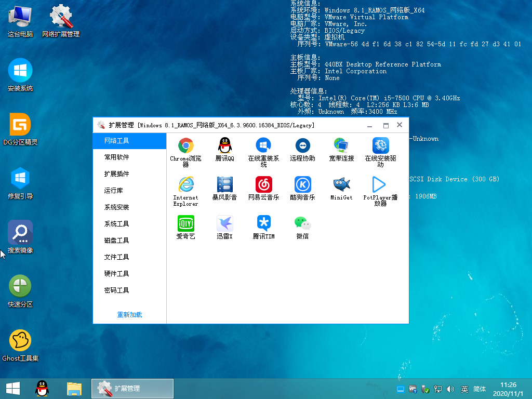
Task: Launch 在线安装驱动 driver installer
Action: coord(381,152)
